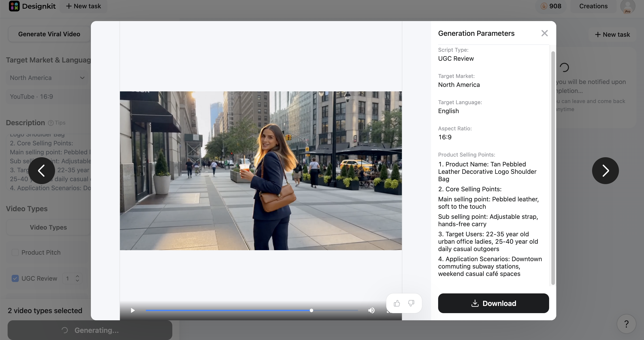
Task: Go to the previous creation with the left arrow
Action: click(x=41, y=171)
